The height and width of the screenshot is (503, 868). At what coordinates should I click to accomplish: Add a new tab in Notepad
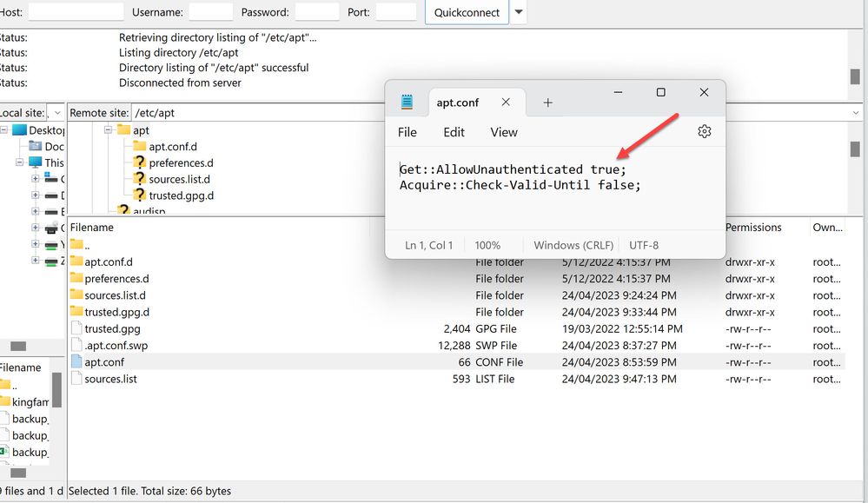[x=547, y=103]
